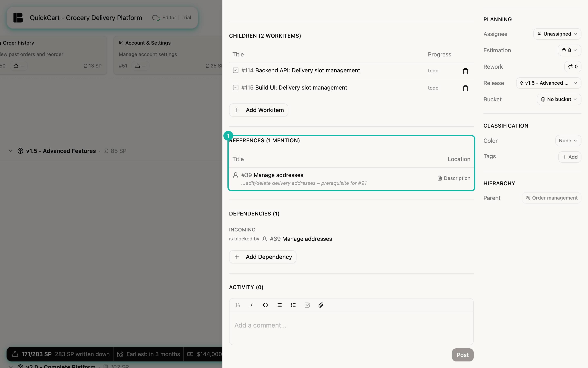
Task: Open the Estimation dropdown showing 8
Action: (569, 50)
